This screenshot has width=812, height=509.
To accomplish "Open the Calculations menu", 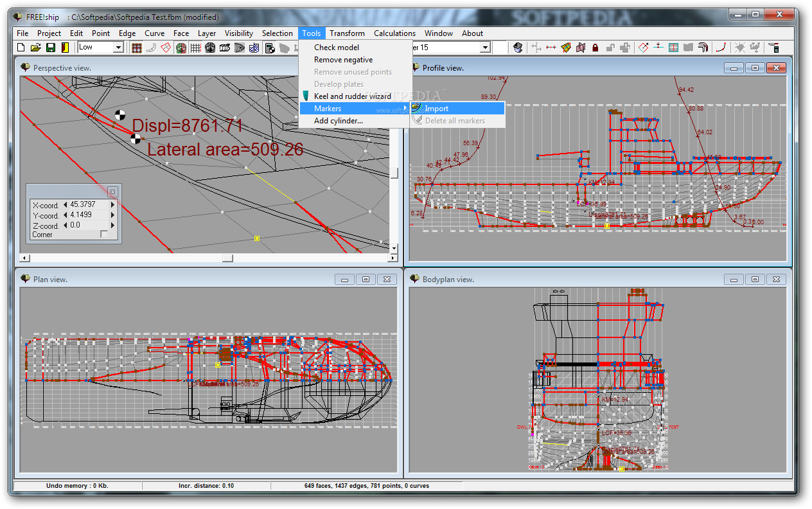I will coord(394,33).
